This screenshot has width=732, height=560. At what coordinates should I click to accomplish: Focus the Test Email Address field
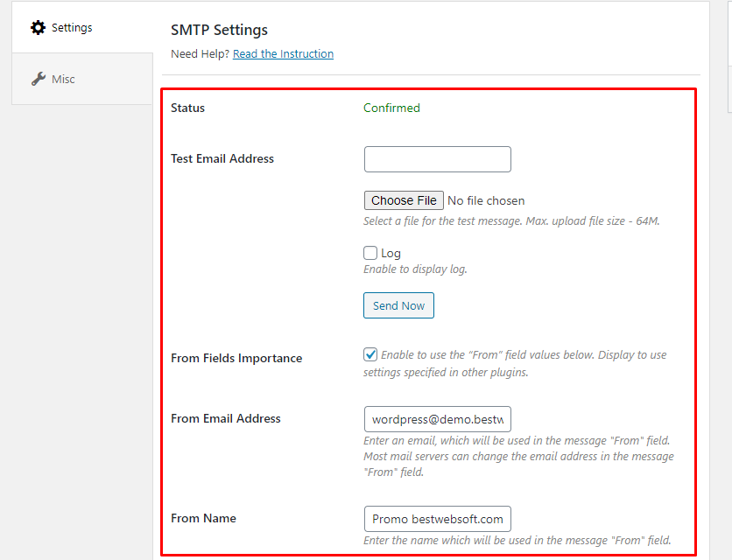click(438, 159)
